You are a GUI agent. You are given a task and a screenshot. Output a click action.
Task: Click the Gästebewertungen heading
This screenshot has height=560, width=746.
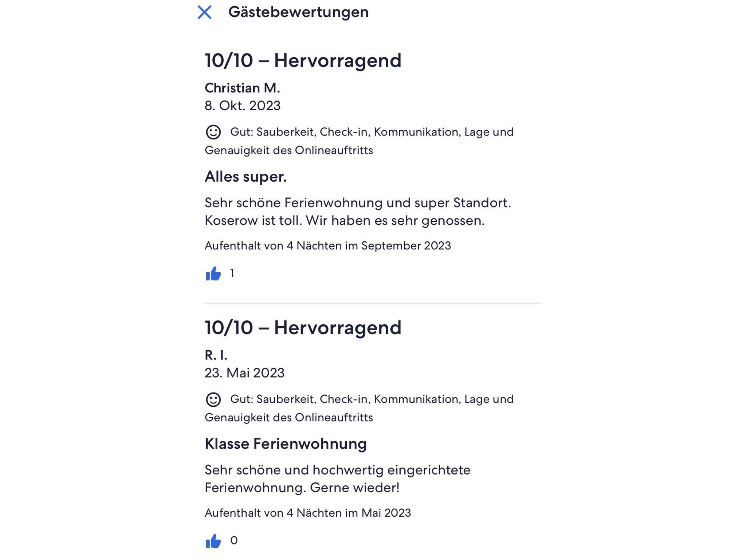(298, 12)
